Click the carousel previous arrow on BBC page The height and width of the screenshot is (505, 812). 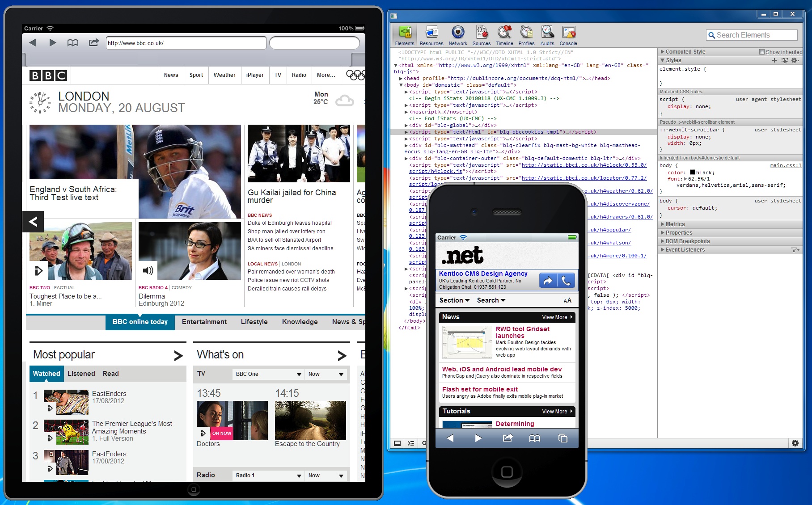(x=33, y=222)
